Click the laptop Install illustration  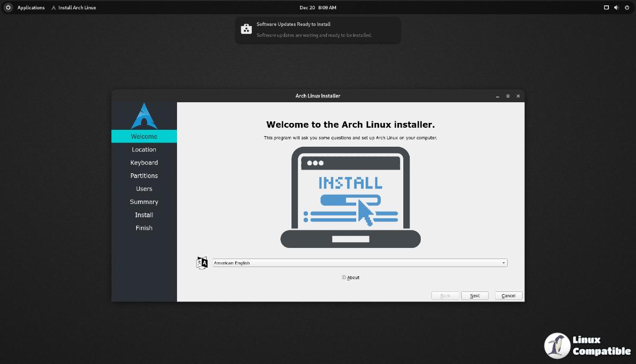[x=350, y=197]
